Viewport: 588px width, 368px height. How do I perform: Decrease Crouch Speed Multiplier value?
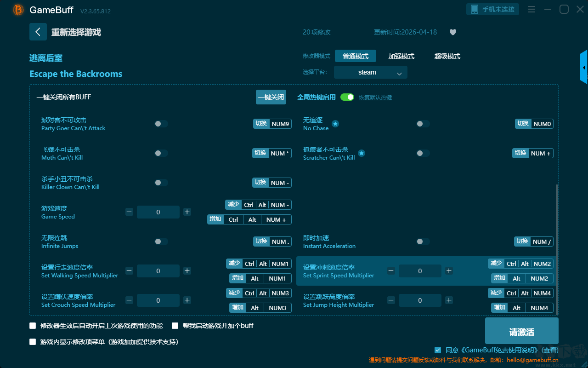click(130, 300)
